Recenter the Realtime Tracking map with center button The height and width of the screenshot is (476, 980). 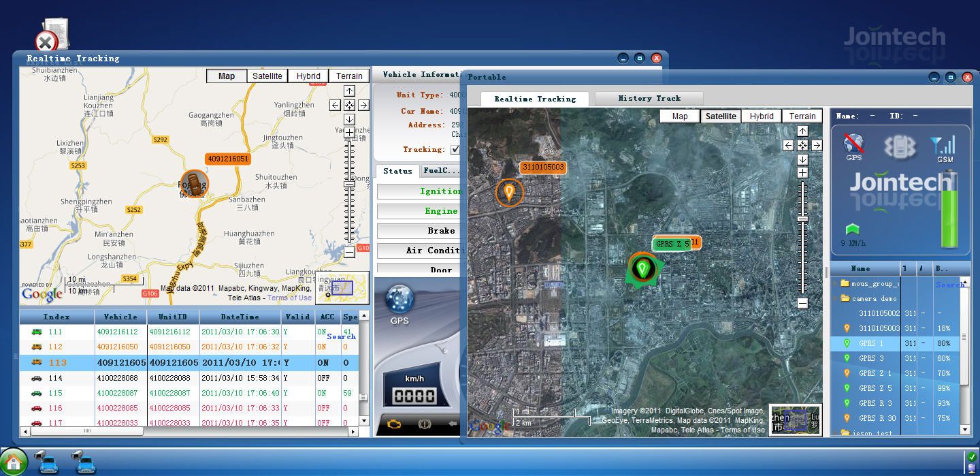[x=349, y=105]
